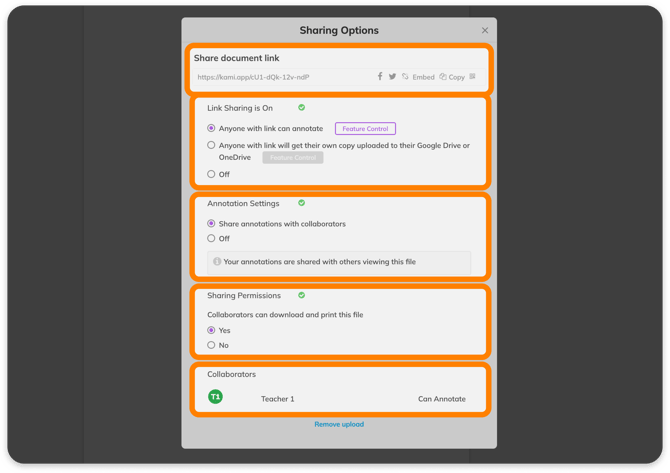This screenshot has width=670, height=473.
Task: Click green check beside Annotation Settings
Action: pos(302,203)
